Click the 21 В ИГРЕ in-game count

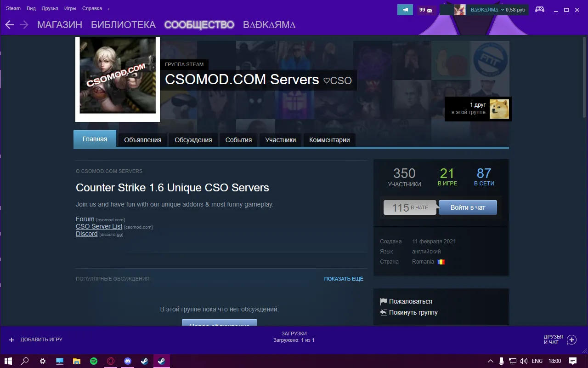pos(447,177)
